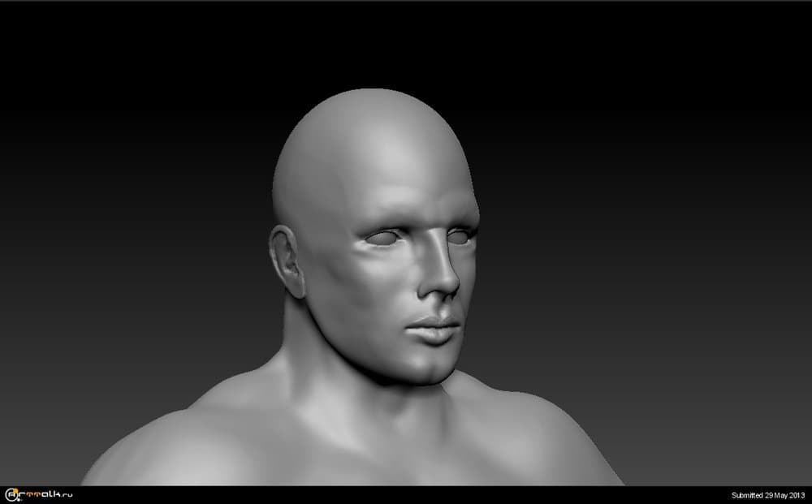
Task: Click the model's visible ear
Action: click(x=287, y=260)
